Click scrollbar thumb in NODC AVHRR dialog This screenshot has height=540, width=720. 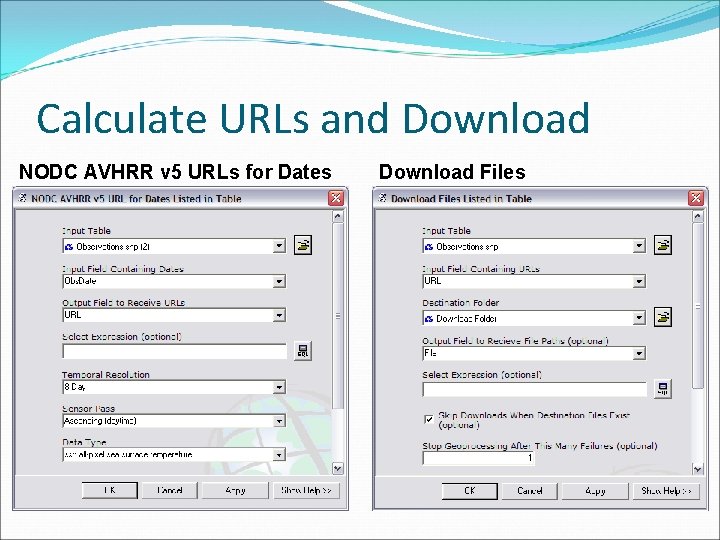pyautogui.click(x=338, y=316)
